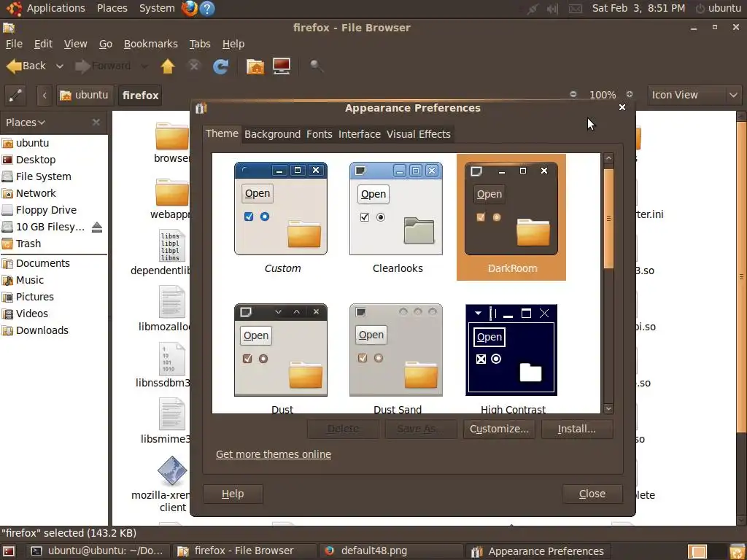Switch to the Fonts tab
Viewport: 747px width, 560px height.
320,134
